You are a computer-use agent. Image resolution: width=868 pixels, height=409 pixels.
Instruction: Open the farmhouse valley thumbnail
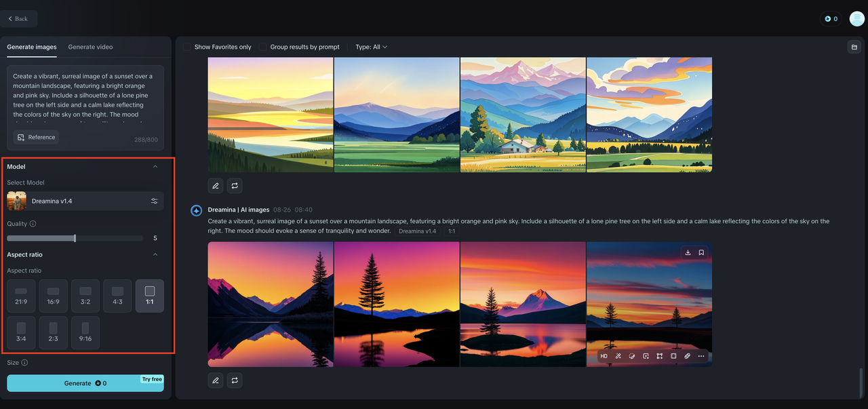523,115
